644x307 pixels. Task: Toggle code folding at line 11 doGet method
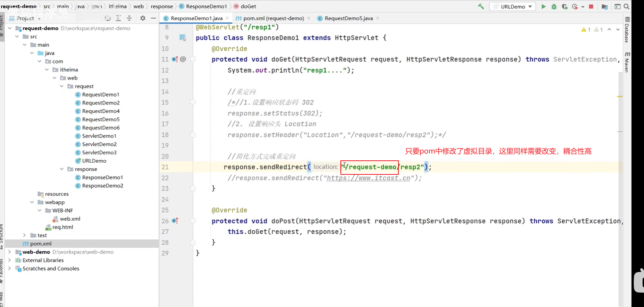(193, 59)
